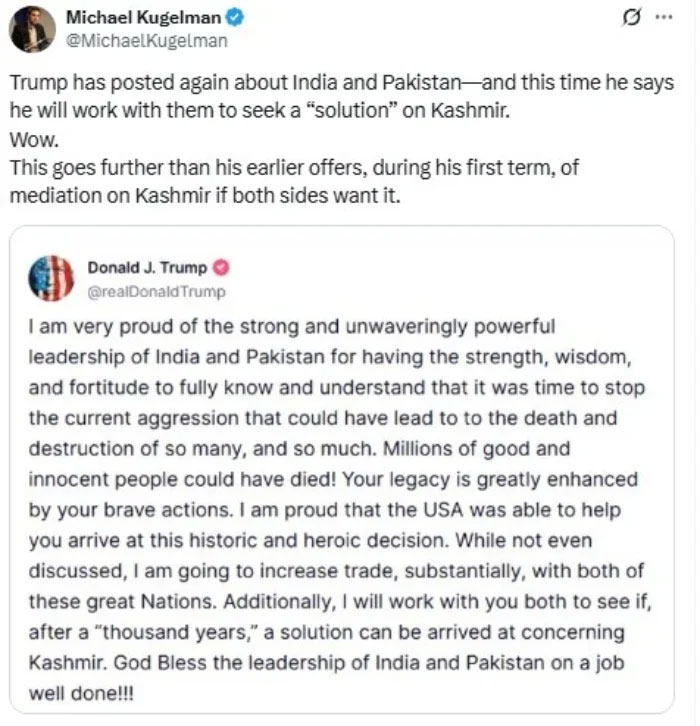The image size is (700, 726).
Task: Visit the @realDonaldTrump handle link
Action: (x=156, y=291)
